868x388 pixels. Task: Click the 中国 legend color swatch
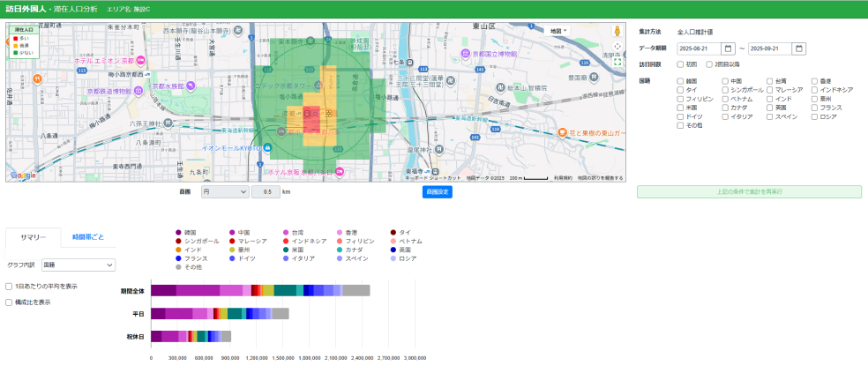[x=232, y=232]
